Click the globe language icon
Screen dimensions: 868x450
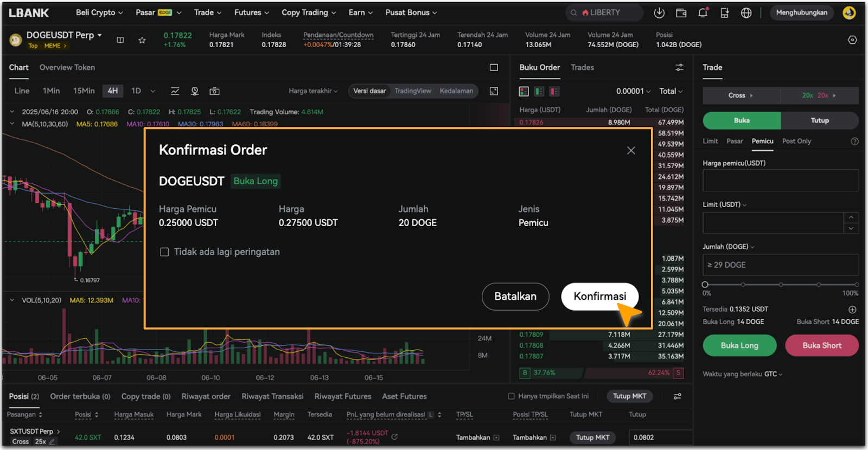click(746, 13)
